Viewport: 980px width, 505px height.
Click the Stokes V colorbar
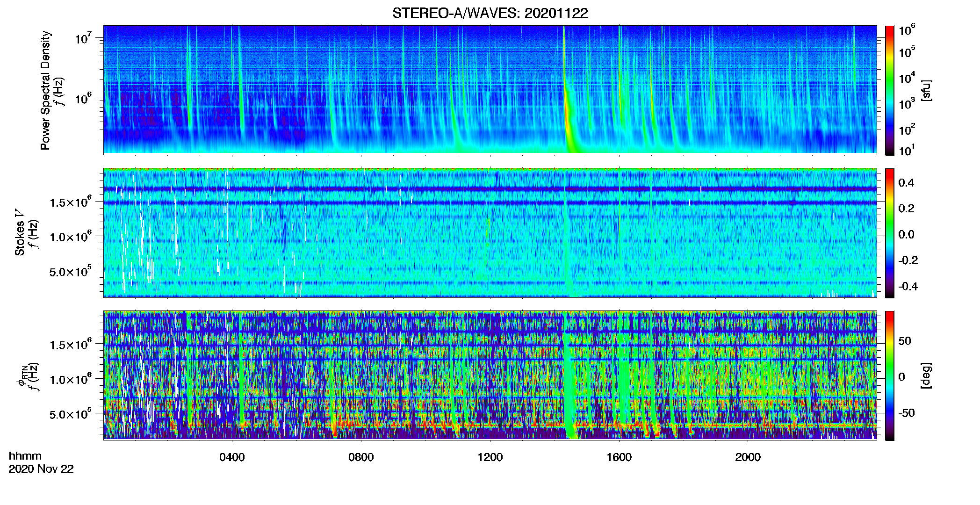[x=890, y=233]
